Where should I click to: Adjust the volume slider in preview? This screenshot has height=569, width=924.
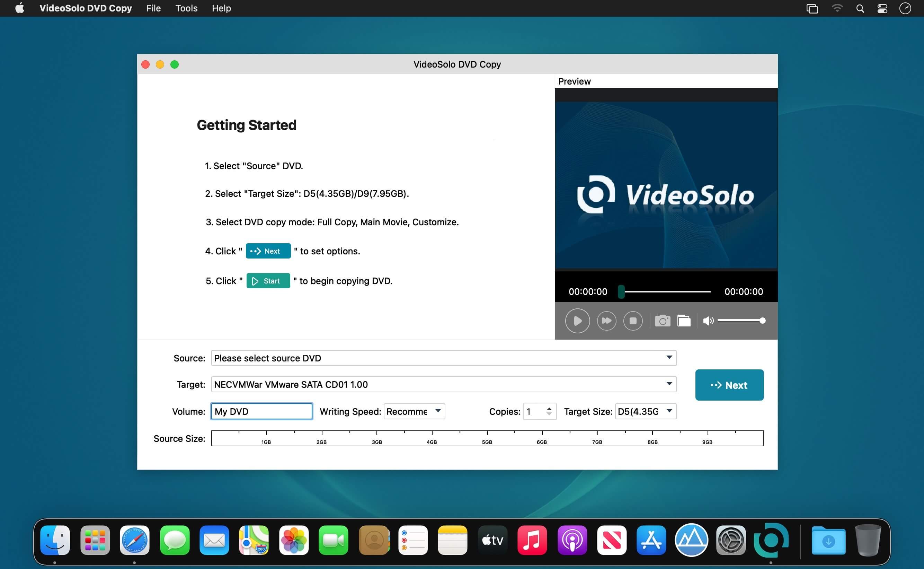[741, 321]
